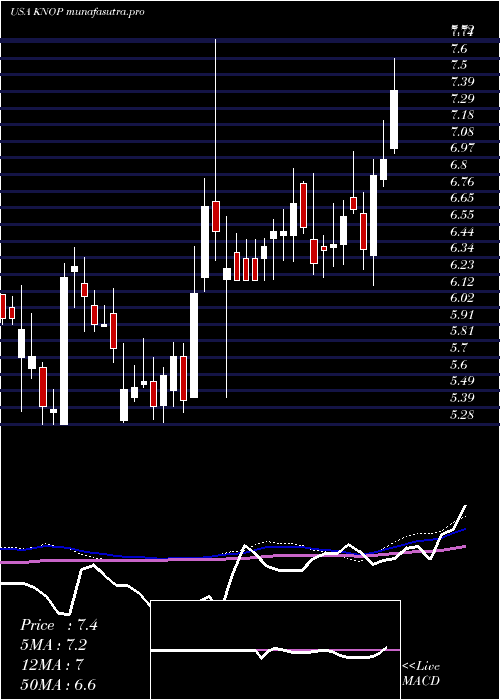Click the 6.12 price axis label

[x=462, y=282]
